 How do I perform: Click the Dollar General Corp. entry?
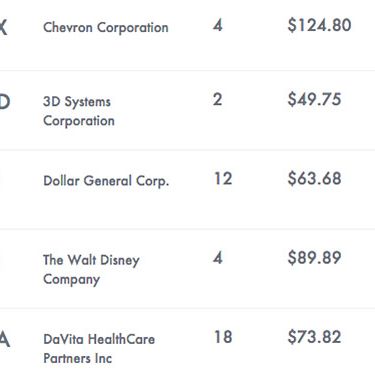(x=106, y=181)
